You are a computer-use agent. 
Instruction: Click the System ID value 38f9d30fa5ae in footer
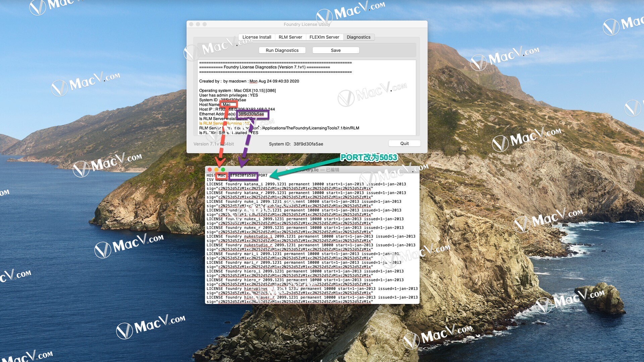[308, 144]
